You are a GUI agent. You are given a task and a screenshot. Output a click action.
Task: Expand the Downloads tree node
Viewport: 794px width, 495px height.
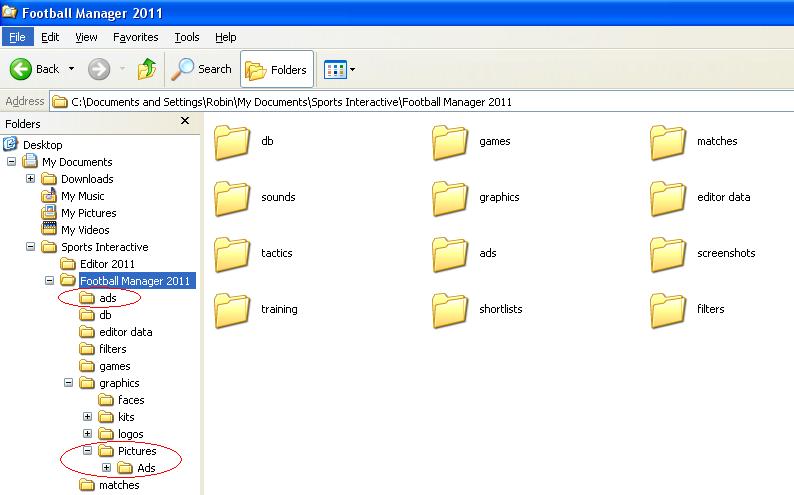click(30, 179)
